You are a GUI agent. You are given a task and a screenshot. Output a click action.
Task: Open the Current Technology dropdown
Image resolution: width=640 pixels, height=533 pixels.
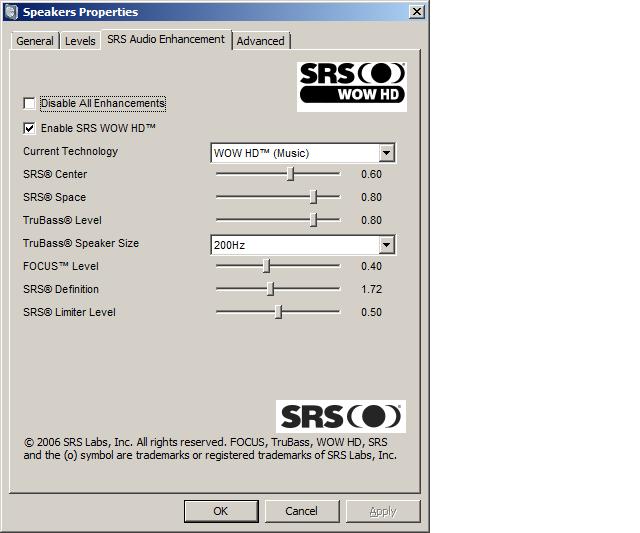(x=386, y=153)
